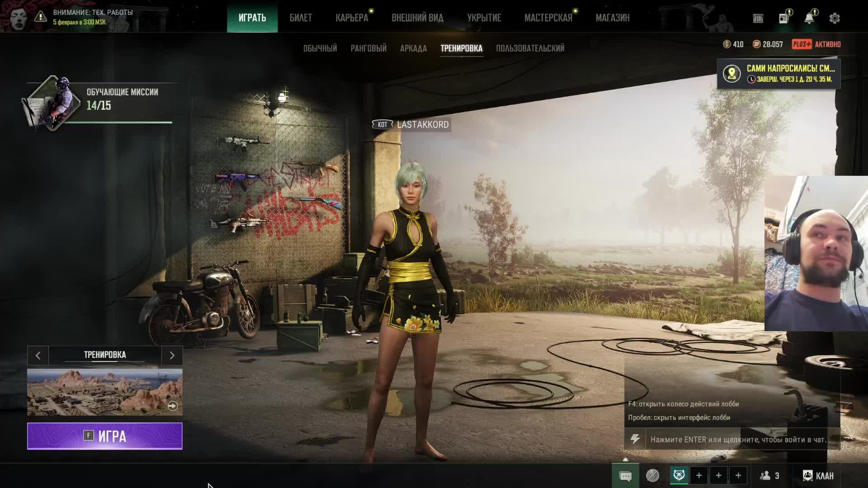Open the location marker event icon
The width and height of the screenshot is (868, 488).
[732, 74]
